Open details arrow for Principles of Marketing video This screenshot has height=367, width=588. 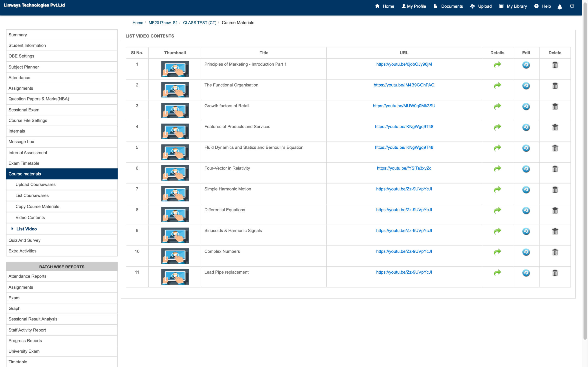(x=497, y=65)
